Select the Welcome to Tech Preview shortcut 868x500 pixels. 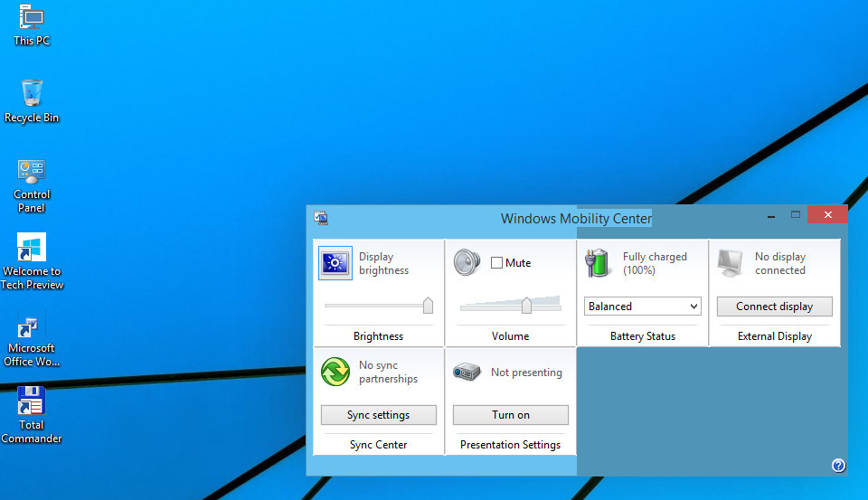tap(32, 247)
